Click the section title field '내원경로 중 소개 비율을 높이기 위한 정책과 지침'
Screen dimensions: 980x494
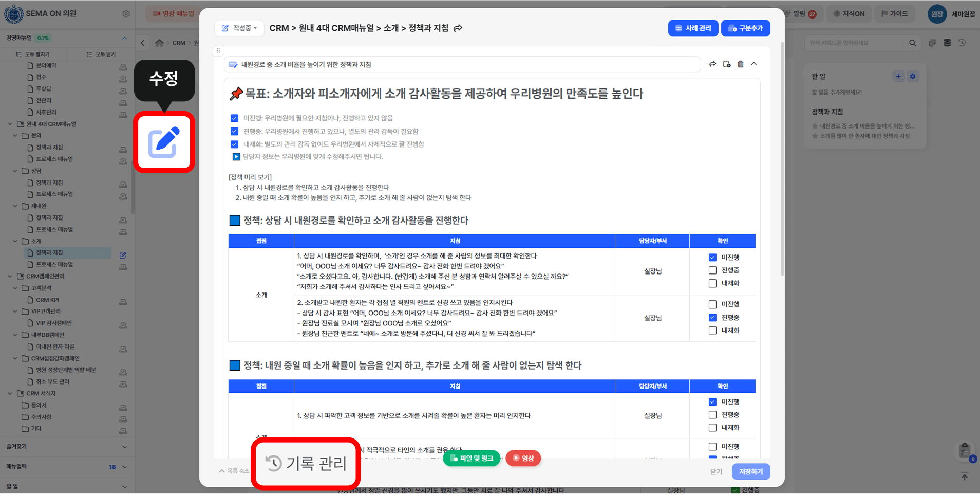(x=462, y=65)
